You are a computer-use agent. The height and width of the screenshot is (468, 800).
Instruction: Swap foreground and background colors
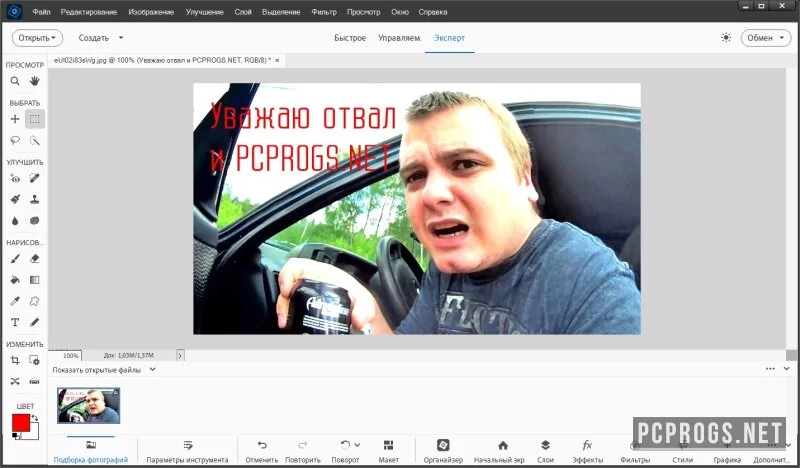[35, 418]
